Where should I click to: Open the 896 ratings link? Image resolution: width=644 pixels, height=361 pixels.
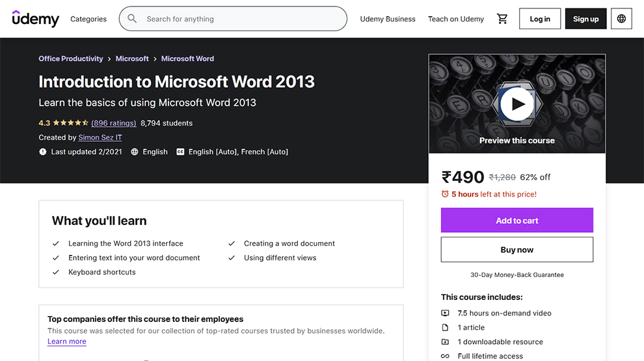click(114, 123)
